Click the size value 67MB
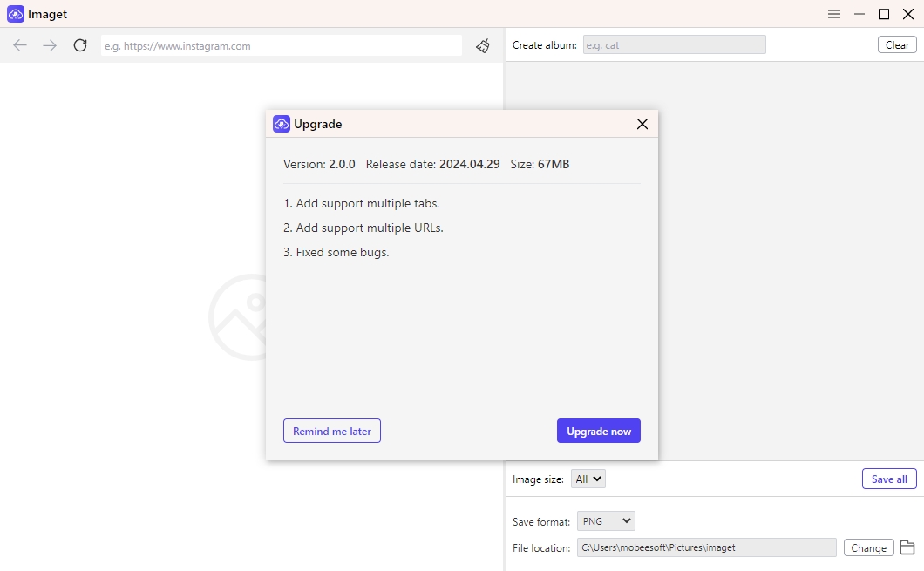The height and width of the screenshot is (571, 924). pos(554,165)
